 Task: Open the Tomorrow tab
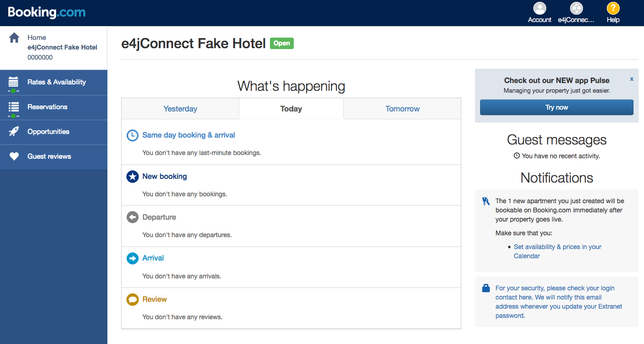tap(402, 108)
